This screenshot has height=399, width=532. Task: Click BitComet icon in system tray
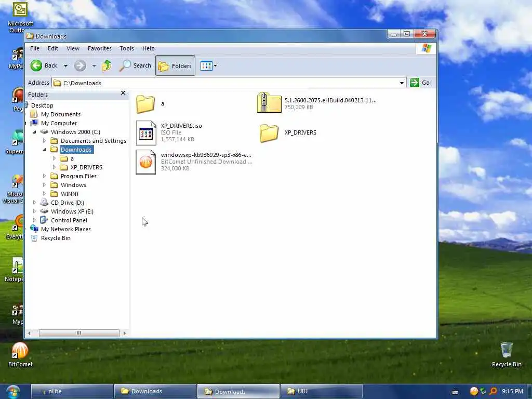click(474, 391)
